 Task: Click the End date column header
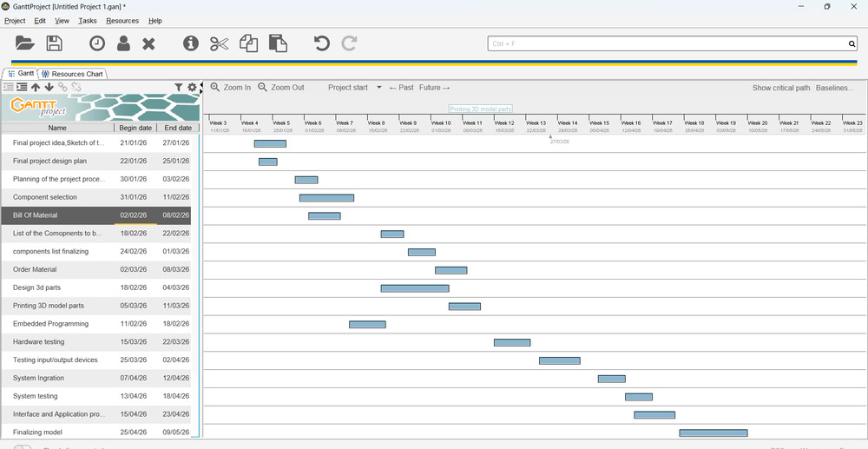tap(178, 128)
